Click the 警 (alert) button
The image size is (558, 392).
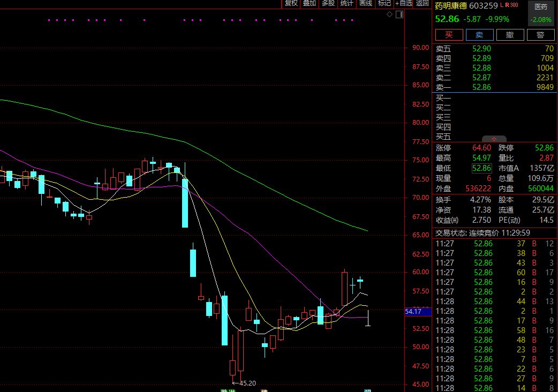[x=540, y=35]
